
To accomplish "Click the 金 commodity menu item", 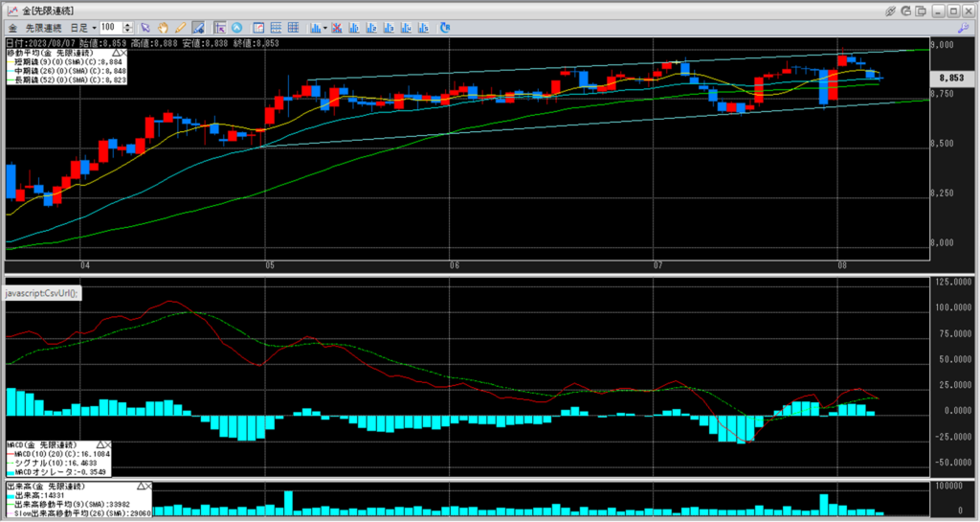I will click(x=12, y=28).
